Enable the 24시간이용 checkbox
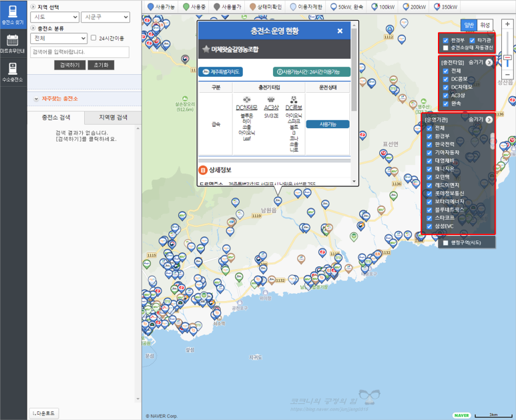The height and width of the screenshot is (420, 516). 93,38
